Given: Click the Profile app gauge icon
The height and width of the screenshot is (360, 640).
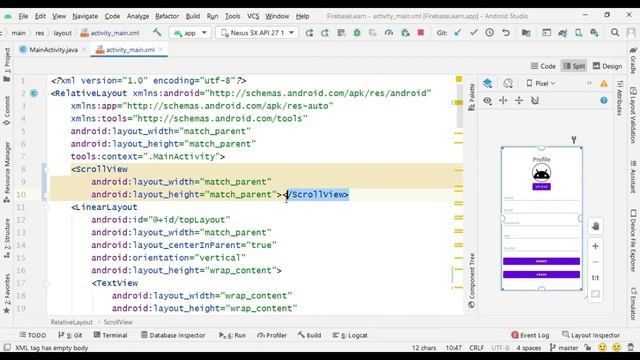Looking at the screenshot, I should tap(389, 33).
